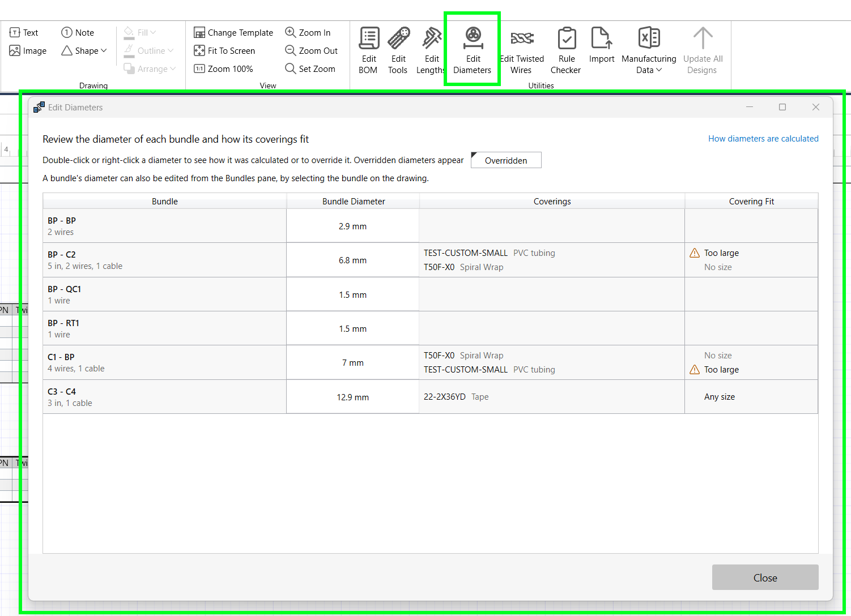Open the Shape dropdown
851x616 pixels.
(x=84, y=50)
